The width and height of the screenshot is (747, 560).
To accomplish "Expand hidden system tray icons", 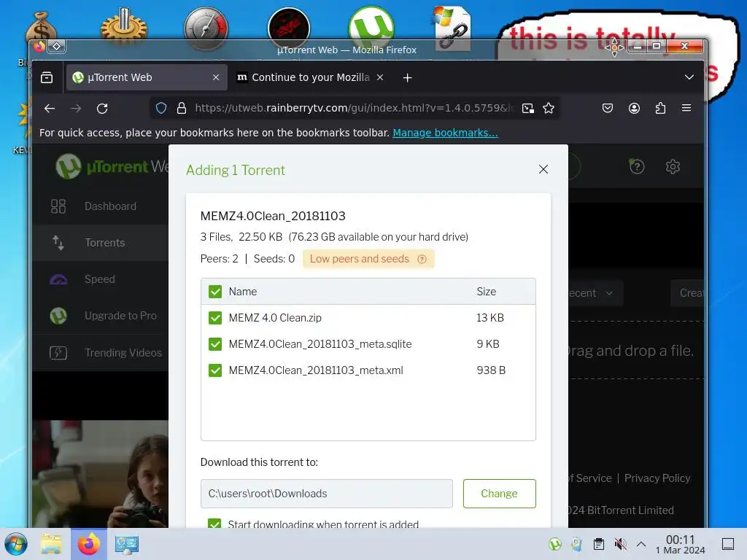I will tap(641, 544).
